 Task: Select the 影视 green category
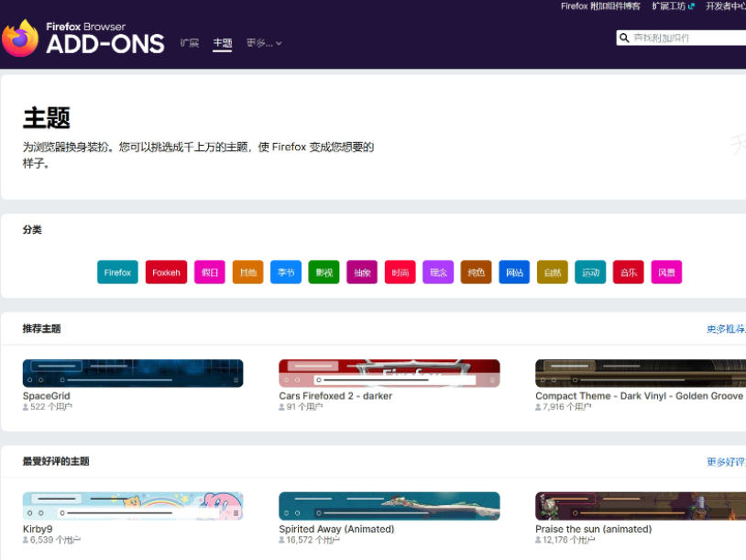[324, 272]
